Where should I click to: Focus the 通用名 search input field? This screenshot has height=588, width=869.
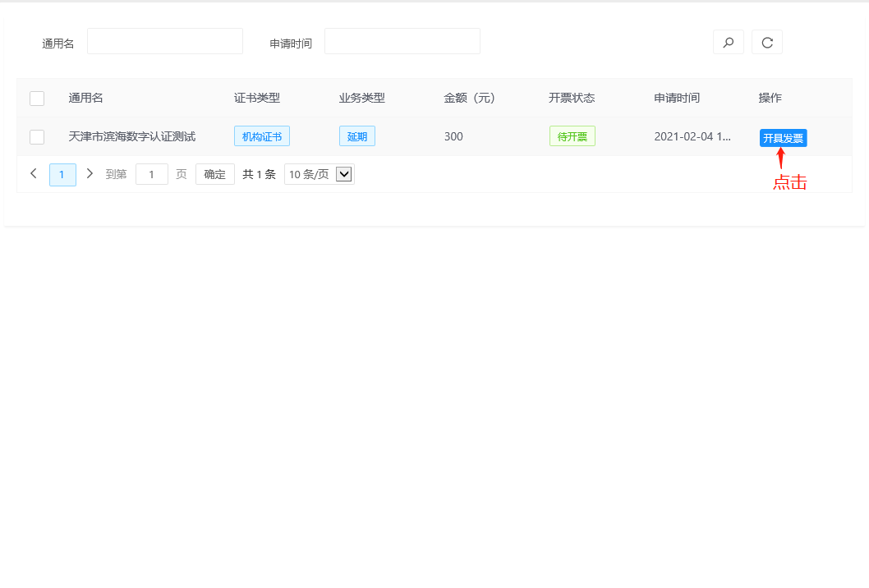tap(165, 42)
